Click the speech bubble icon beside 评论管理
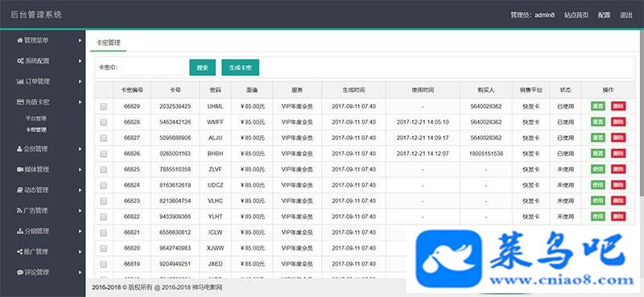Screen dimensions: 644x297 (x=20, y=272)
